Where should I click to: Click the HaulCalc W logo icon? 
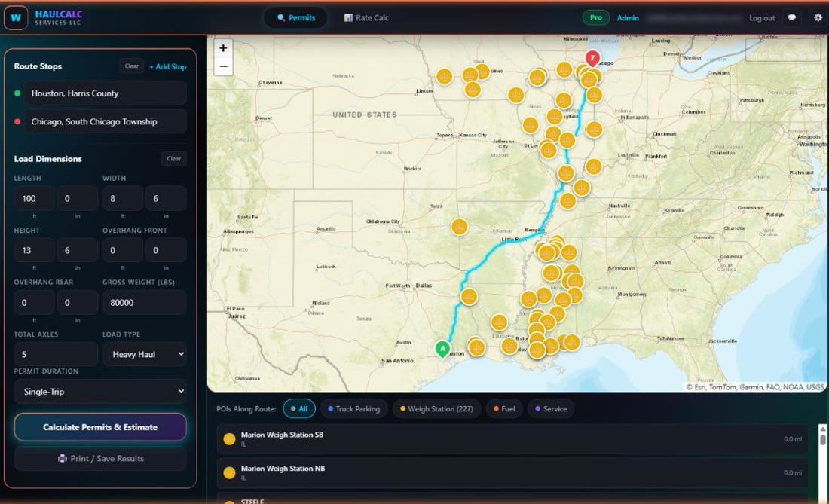click(16, 17)
